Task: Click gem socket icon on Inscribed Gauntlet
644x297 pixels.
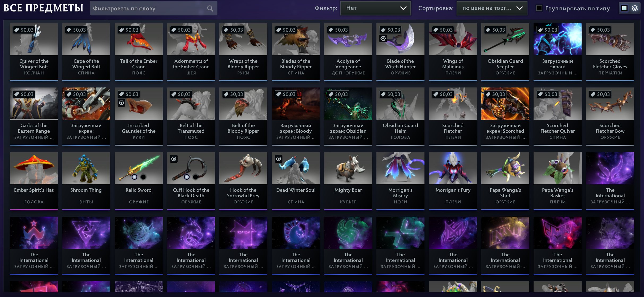Action: [121, 103]
